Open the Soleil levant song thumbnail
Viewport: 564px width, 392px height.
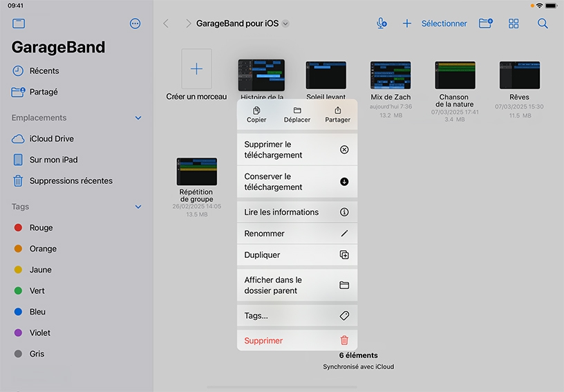tap(326, 75)
